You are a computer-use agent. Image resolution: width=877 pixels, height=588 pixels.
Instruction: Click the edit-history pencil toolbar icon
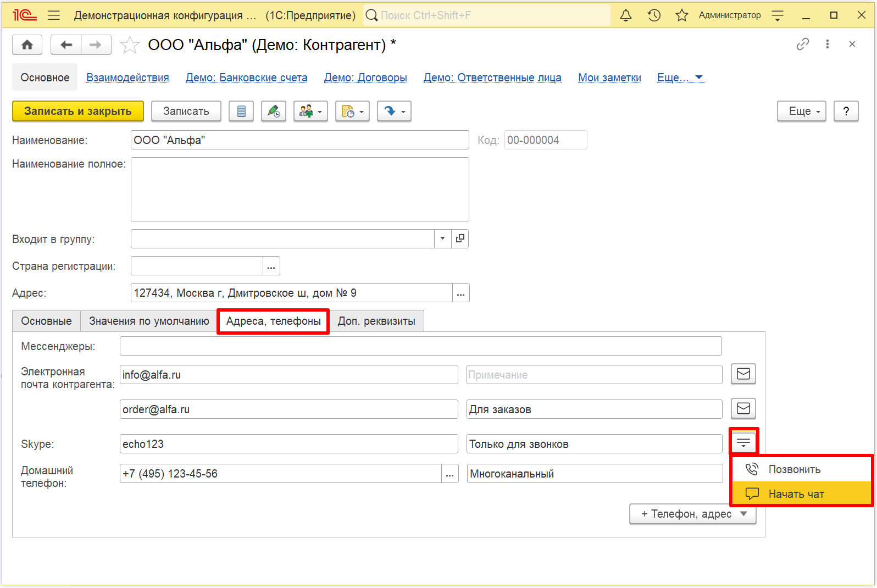click(x=274, y=111)
